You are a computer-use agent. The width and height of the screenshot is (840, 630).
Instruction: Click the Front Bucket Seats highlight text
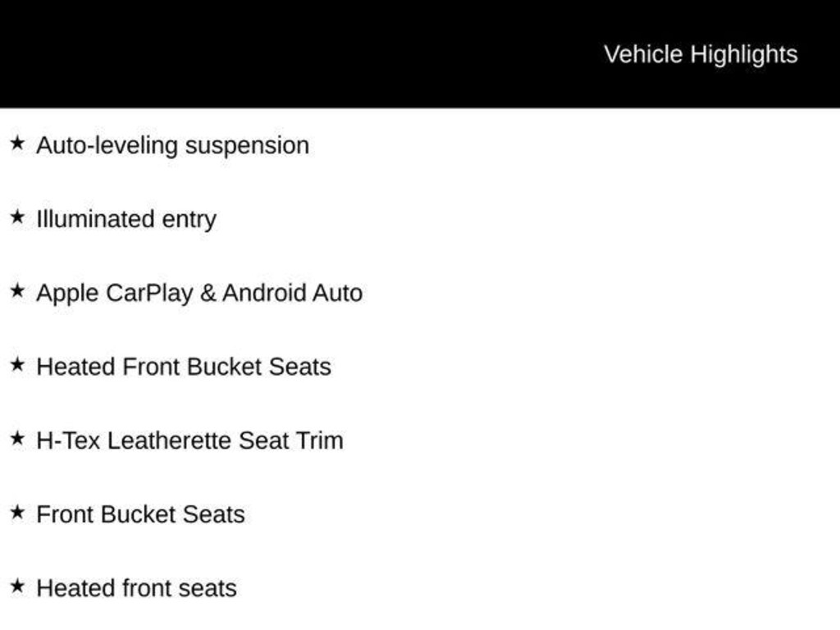[x=140, y=514]
